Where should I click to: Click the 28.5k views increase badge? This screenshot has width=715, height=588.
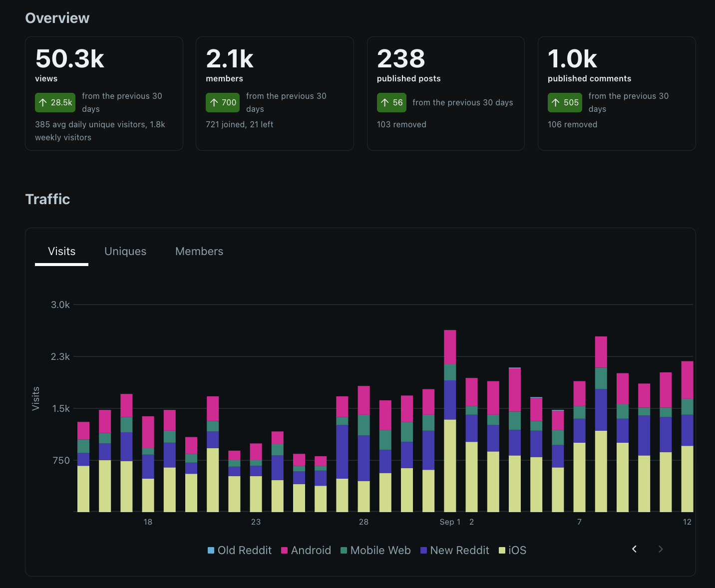55,102
